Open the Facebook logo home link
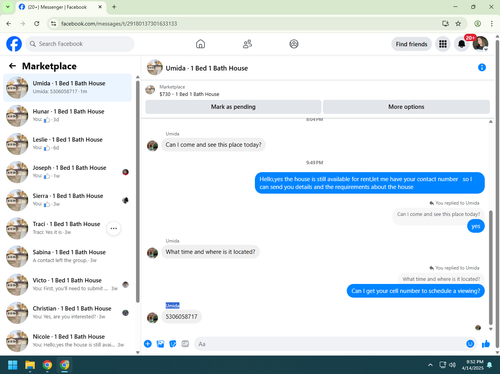Screen dimensions: 500x374 pyautogui.click(x=14, y=44)
